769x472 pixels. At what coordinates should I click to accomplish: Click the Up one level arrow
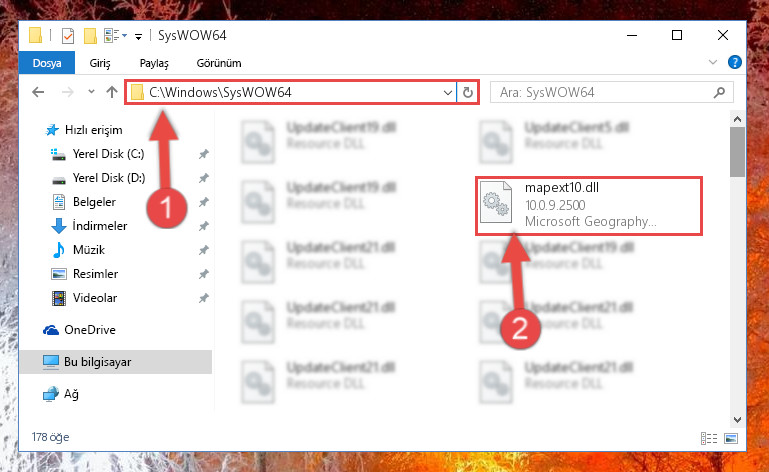pyautogui.click(x=112, y=92)
